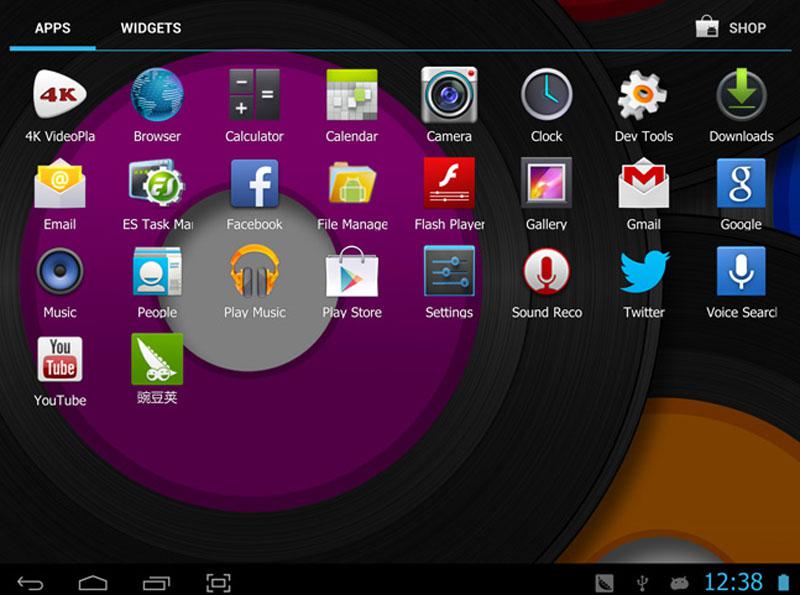The image size is (800, 595).
Task: Tap the Back navigation button
Action: 30,582
